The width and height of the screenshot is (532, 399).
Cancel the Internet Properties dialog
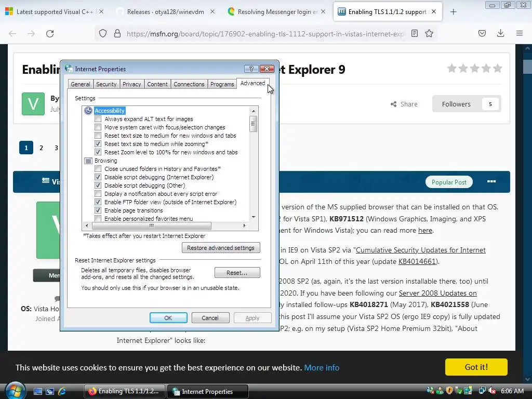click(x=210, y=318)
